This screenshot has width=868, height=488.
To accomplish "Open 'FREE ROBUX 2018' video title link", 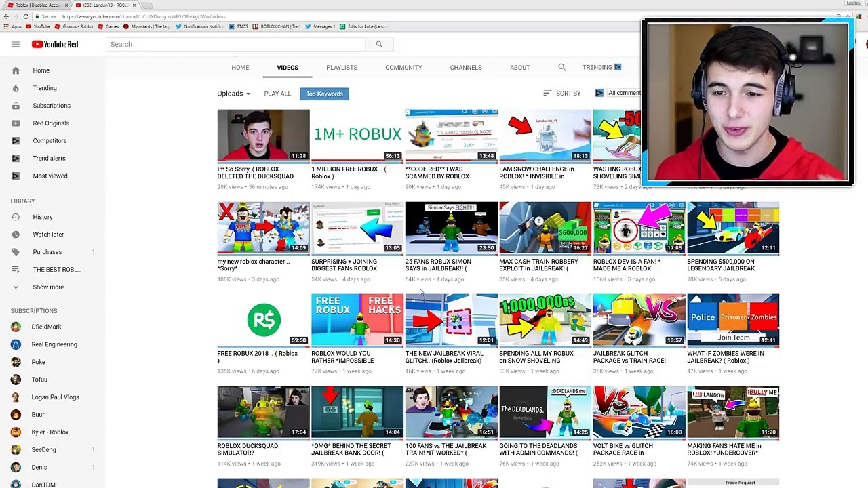I will (258, 357).
